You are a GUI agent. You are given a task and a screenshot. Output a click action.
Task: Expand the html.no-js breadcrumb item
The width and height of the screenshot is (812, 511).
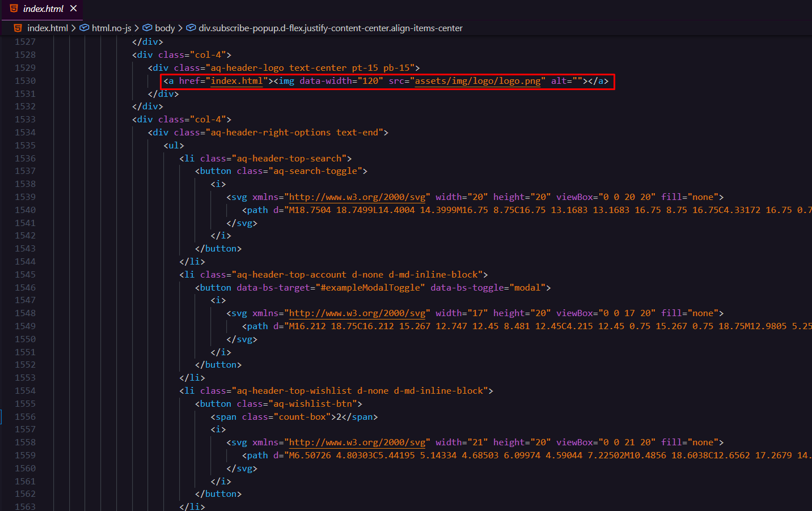pyautogui.click(x=111, y=28)
